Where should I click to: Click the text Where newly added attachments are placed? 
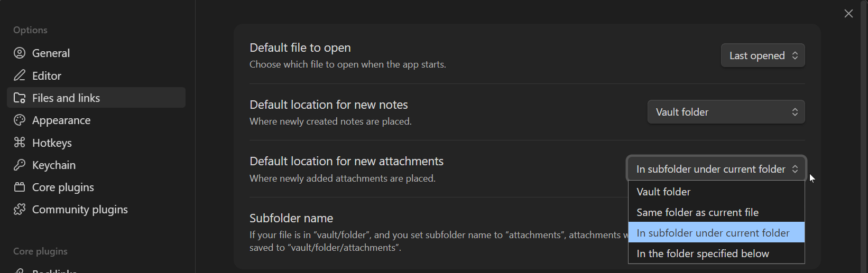(343, 178)
